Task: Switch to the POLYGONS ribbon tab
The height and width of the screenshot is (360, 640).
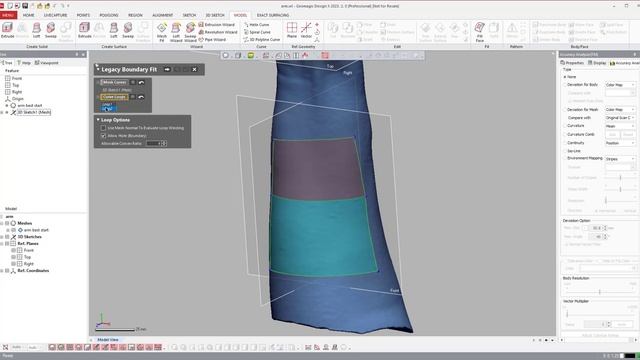Action: coord(109,15)
